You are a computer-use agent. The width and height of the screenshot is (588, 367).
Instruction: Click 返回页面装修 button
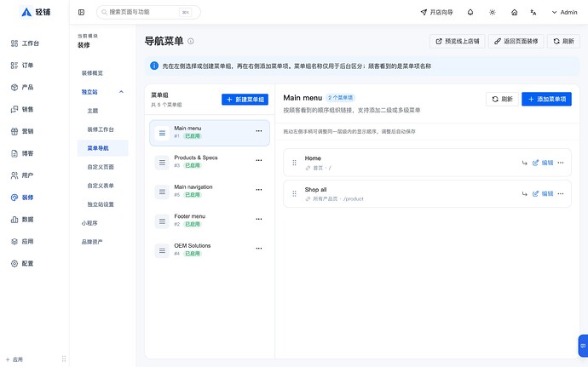click(516, 41)
